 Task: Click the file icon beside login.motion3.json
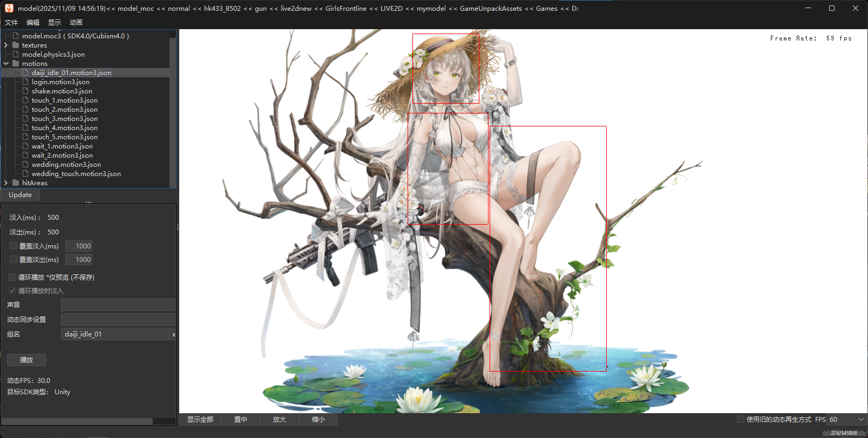25,82
